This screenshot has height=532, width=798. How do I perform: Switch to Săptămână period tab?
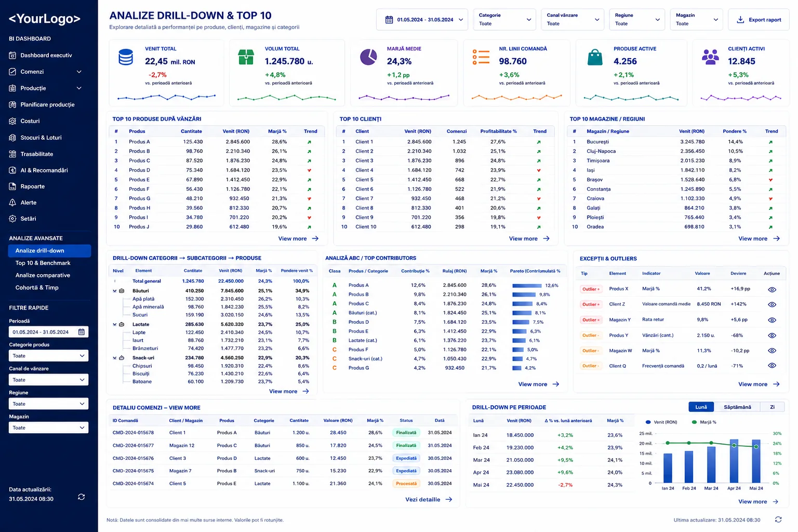[x=737, y=407]
